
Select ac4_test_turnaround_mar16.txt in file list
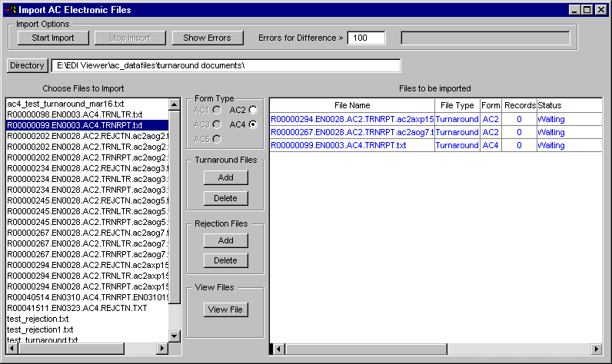65,104
